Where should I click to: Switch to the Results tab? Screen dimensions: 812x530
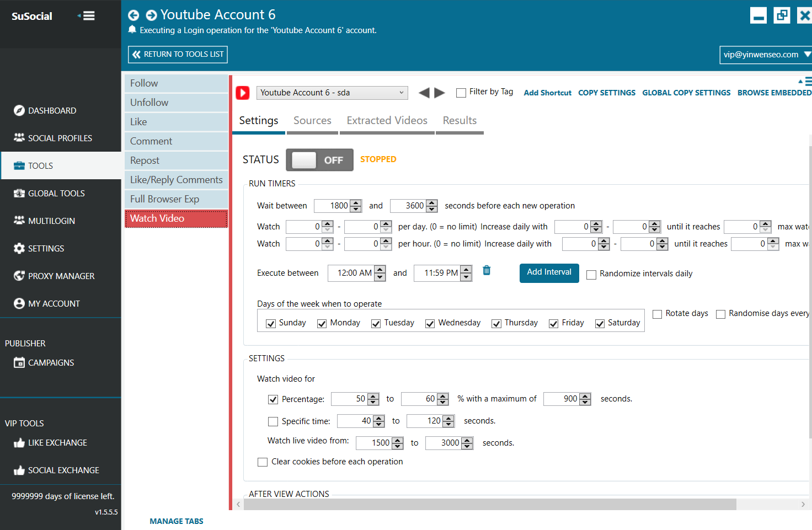pyautogui.click(x=460, y=121)
